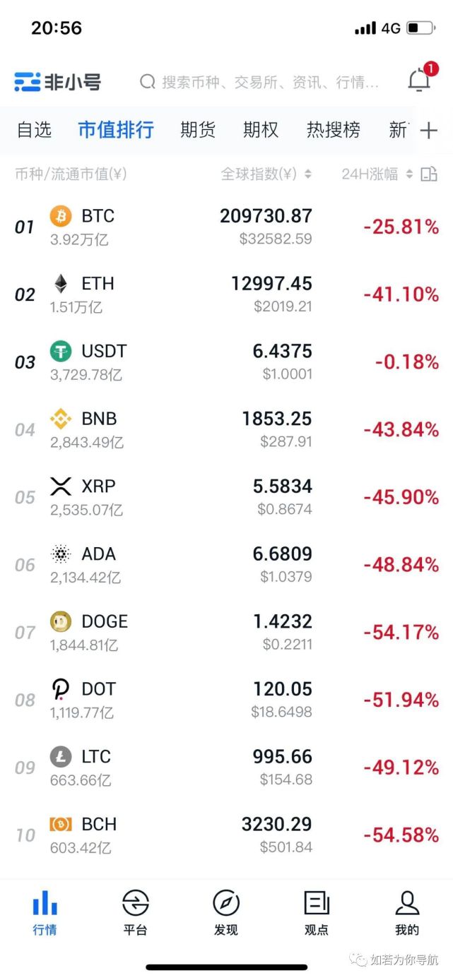Switch to the 热搜榜 tab
This screenshot has height=980, width=453.
pyautogui.click(x=333, y=130)
